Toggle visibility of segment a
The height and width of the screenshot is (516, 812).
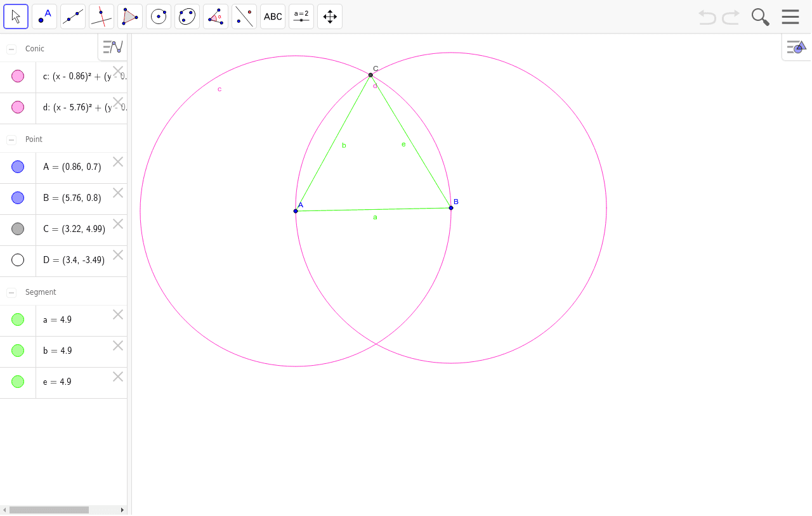pyautogui.click(x=18, y=319)
